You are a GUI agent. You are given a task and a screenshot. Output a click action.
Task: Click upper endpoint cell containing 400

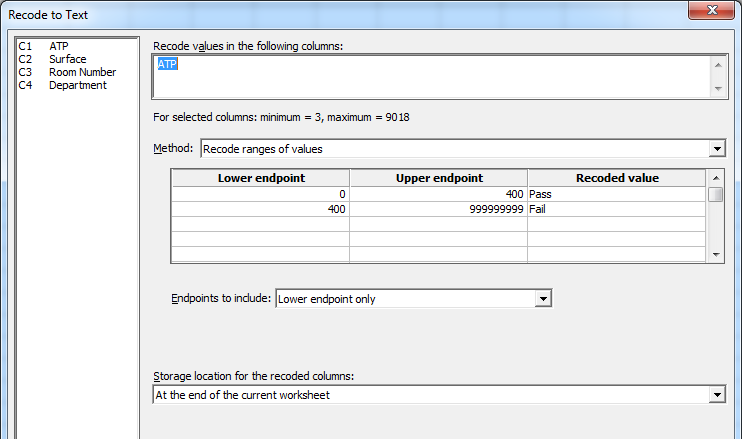[x=438, y=194]
